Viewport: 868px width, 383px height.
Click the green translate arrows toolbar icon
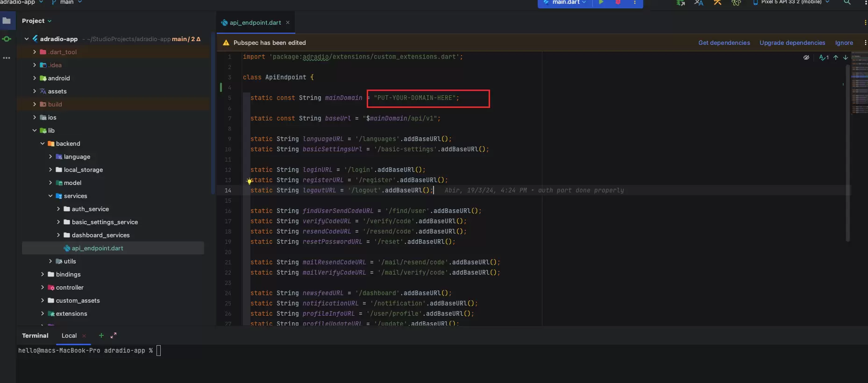tap(681, 3)
